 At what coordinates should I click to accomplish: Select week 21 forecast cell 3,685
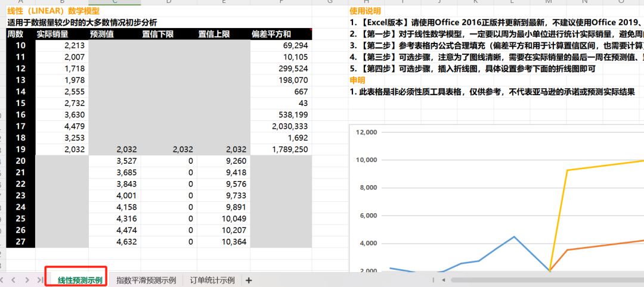tap(114, 173)
